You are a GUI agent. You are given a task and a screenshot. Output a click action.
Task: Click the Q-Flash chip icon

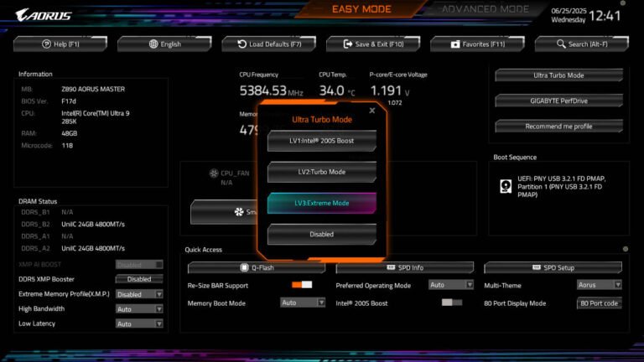[244, 267]
